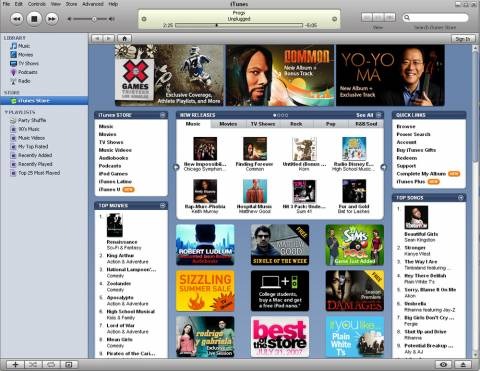Image resolution: width=480 pixels, height=371 pixels.
Task: Select the Rock tab in New Releases
Action: (296, 124)
